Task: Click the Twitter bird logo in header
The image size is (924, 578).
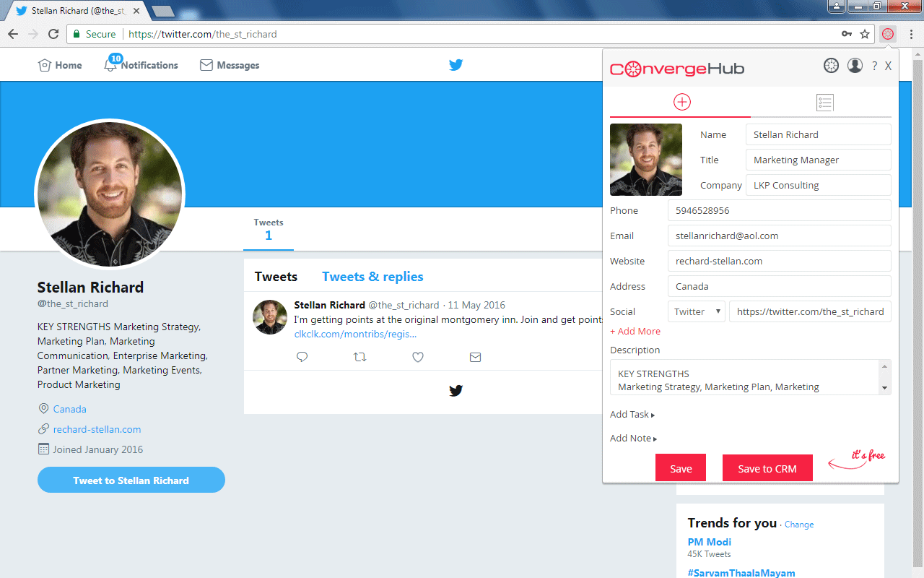Action: click(456, 65)
